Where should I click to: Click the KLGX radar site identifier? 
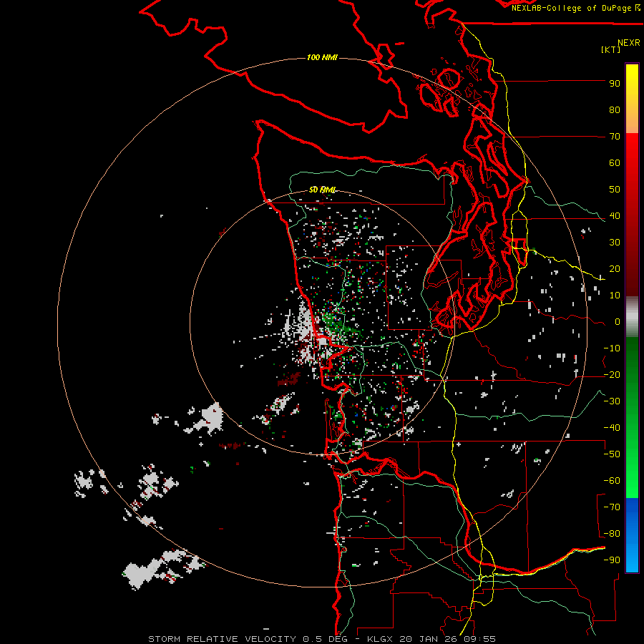pos(381,639)
